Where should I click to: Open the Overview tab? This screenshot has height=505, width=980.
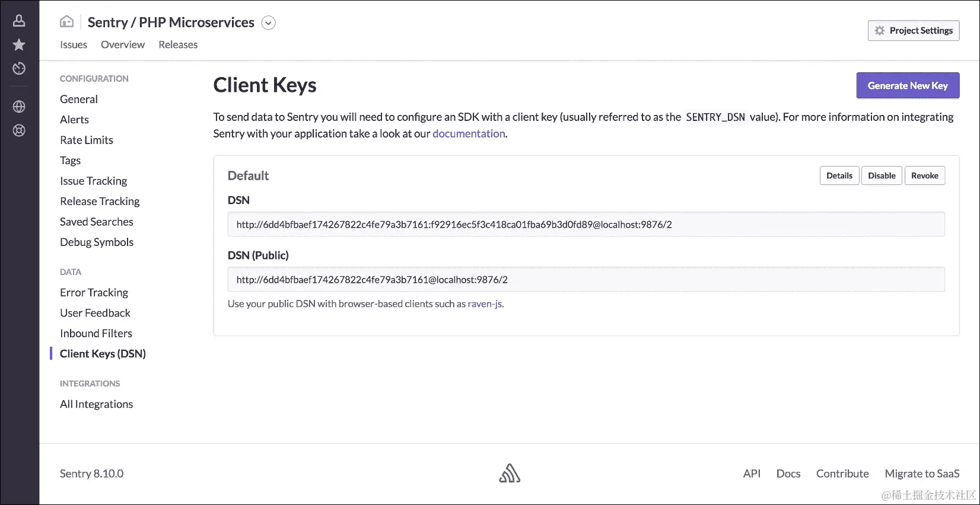pyautogui.click(x=123, y=44)
